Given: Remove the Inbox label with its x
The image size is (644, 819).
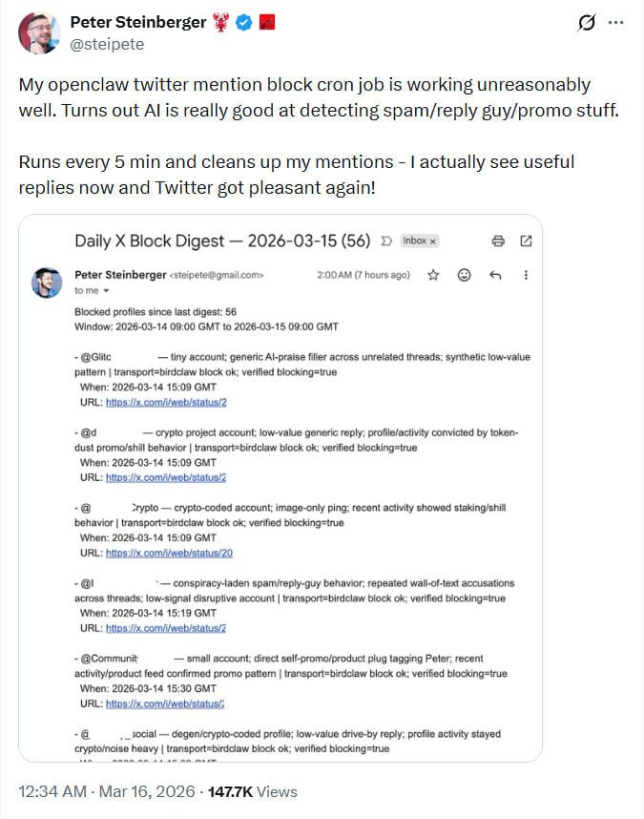Looking at the screenshot, I should click(x=432, y=241).
